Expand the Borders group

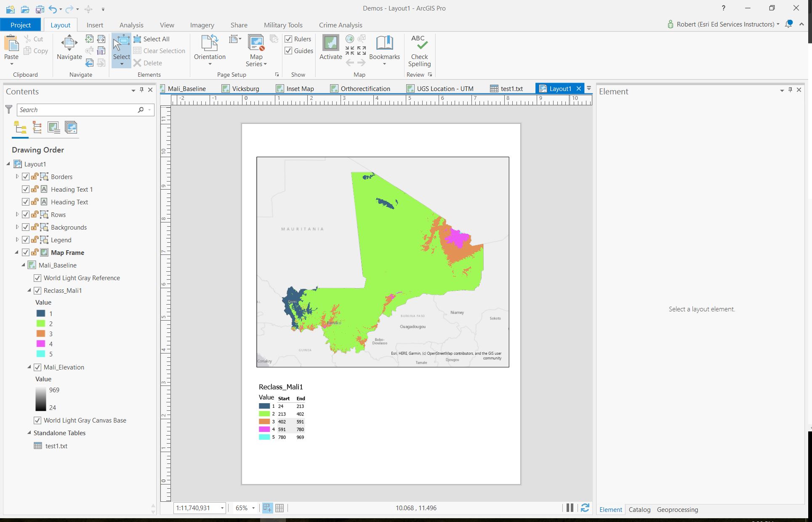(17, 177)
